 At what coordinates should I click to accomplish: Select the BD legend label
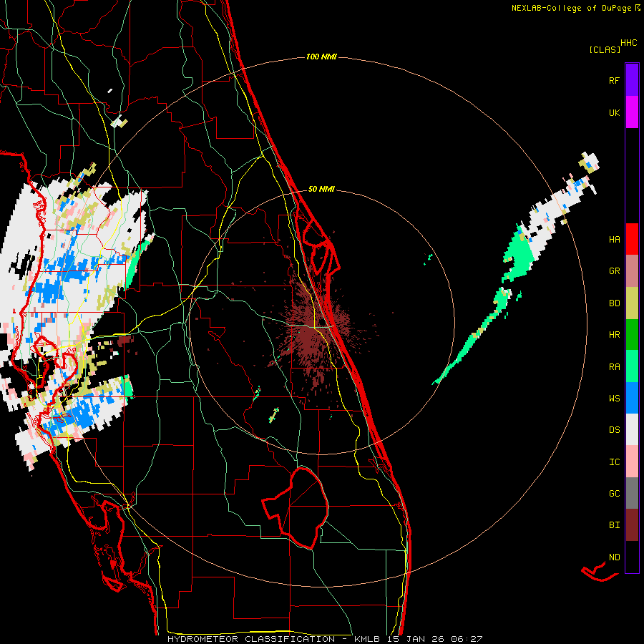point(614,303)
